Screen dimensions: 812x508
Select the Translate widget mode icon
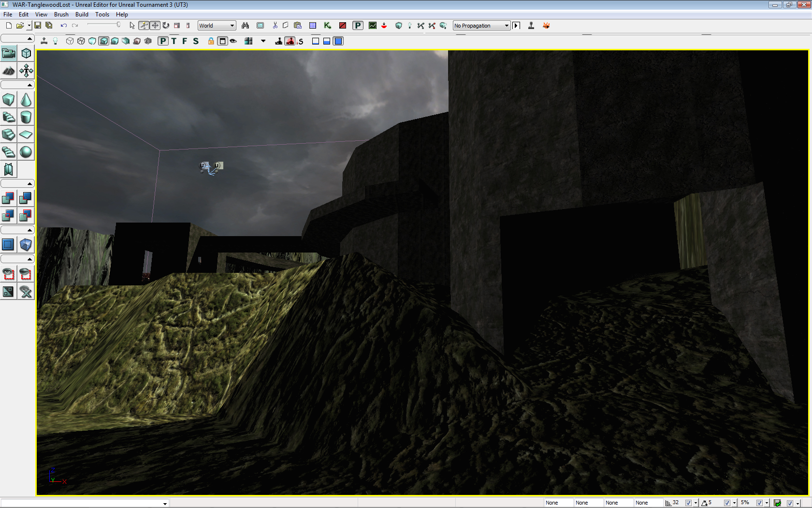[x=155, y=26]
